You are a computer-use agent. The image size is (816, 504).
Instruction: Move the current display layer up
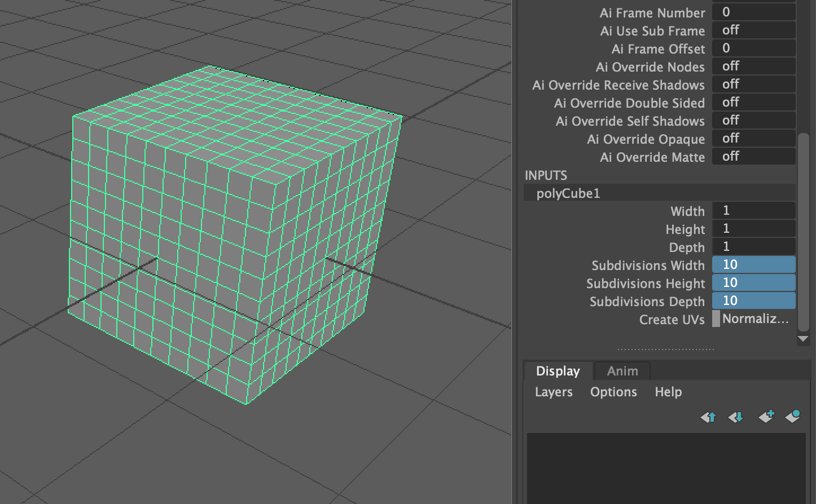pyautogui.click(x=708, y=417)
